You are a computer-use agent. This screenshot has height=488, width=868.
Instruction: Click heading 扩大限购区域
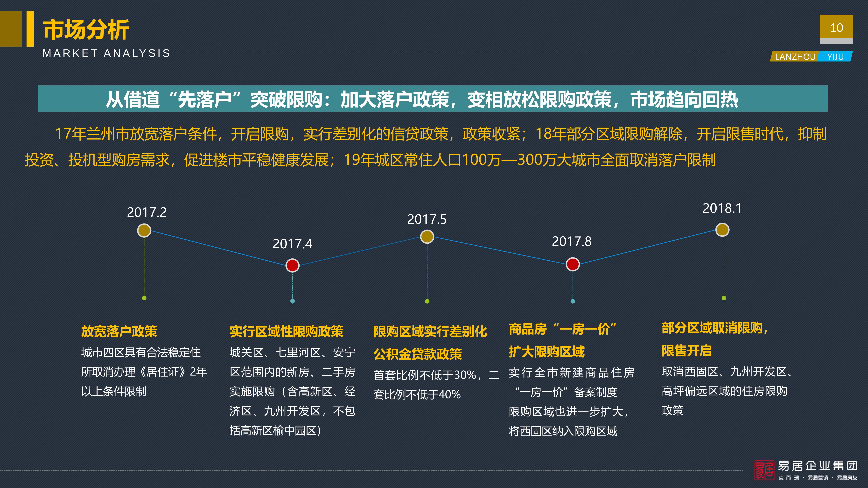546,352
